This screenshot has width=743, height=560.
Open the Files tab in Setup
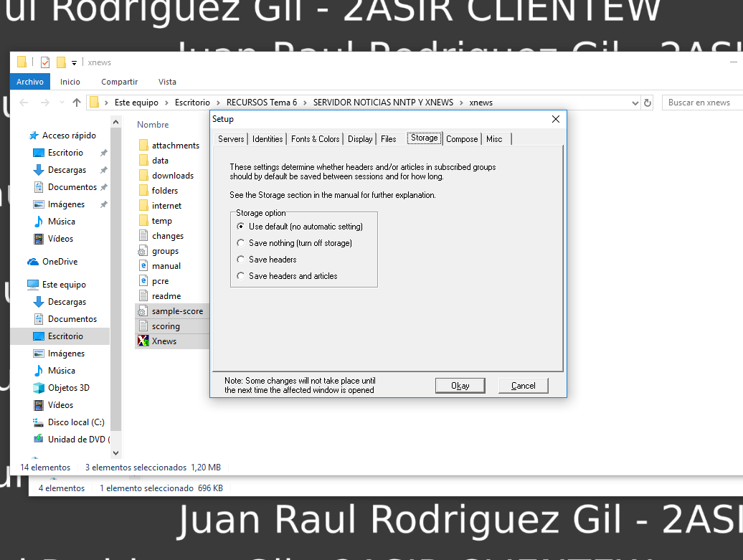point(389,139)
